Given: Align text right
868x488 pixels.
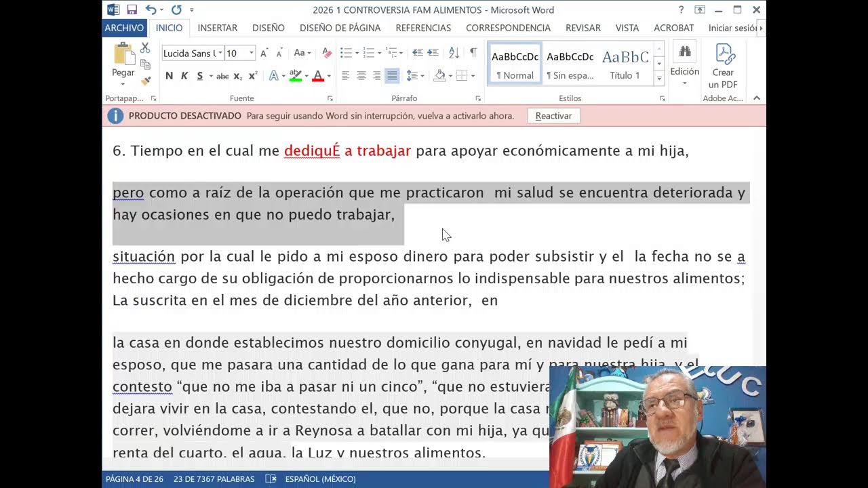Looking at the screenshot, I should 377,76.
